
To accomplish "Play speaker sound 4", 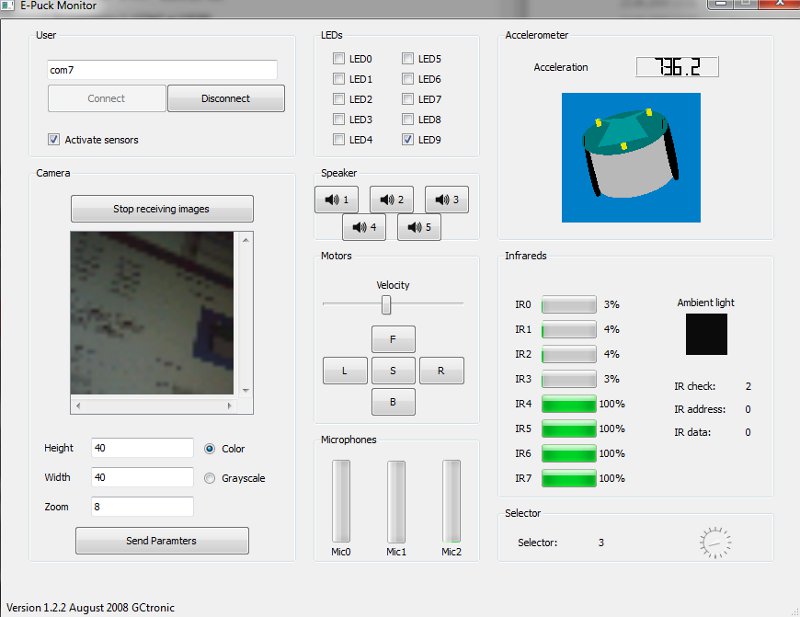I will (x=364, y=228).
